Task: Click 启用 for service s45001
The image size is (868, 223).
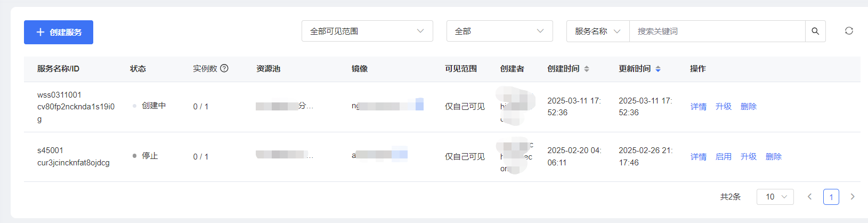Action: click(x=724, y=157)
